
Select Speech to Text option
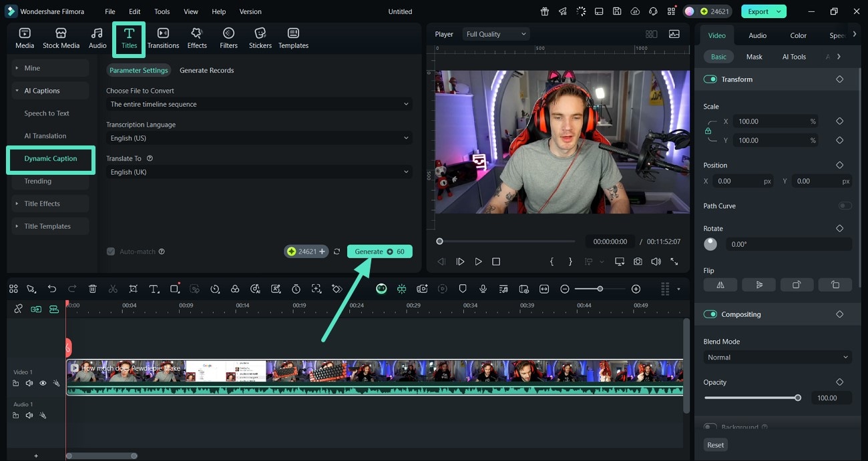47,113
